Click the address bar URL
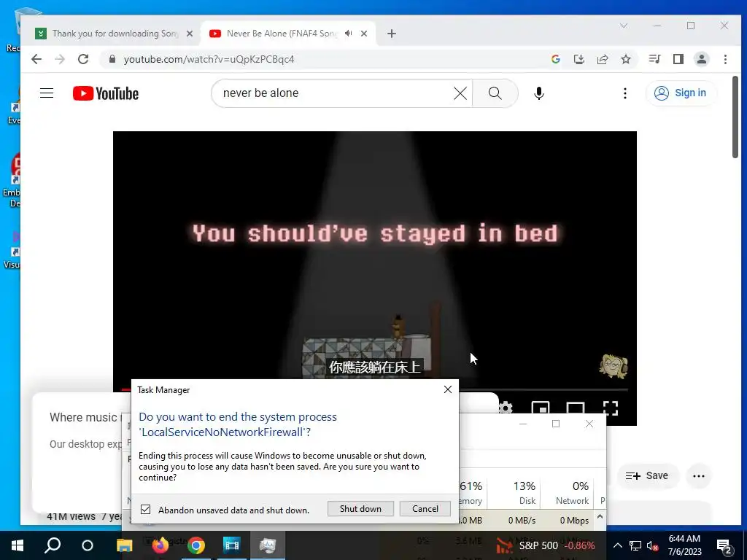Viewport: 747px width, 560px height. [x=209, y=59]
